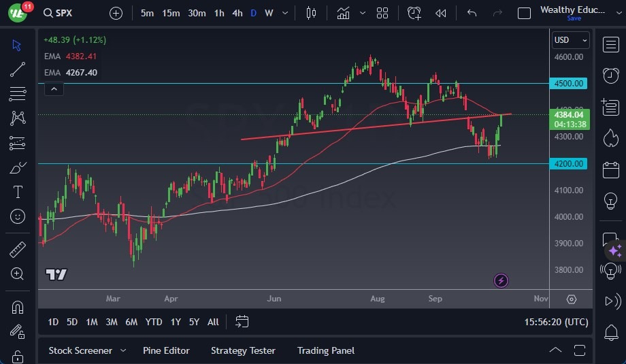Viewport: 626px width, 364px height.
Task: Select the trend line drawing tool
Action: [x=18, y=69]
